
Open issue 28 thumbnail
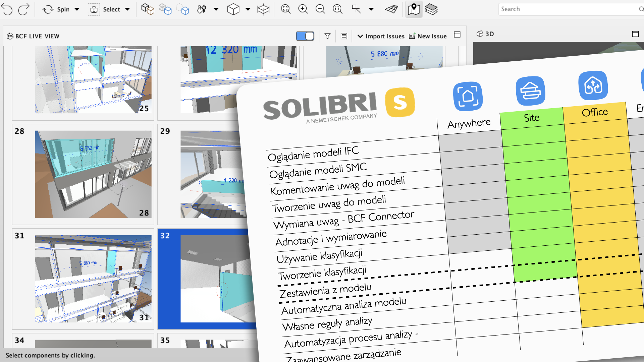pos(93,174)
